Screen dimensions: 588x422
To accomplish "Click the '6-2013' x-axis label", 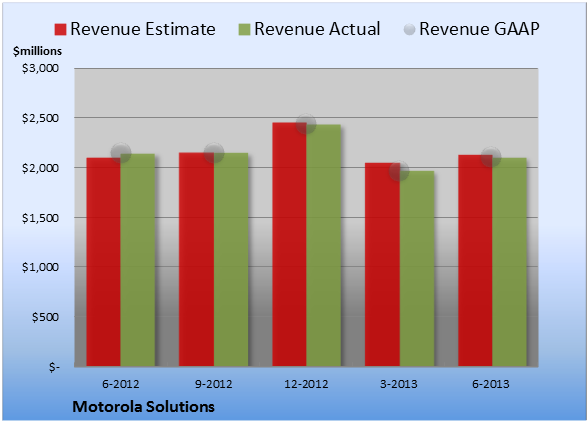I will point(491,384).
